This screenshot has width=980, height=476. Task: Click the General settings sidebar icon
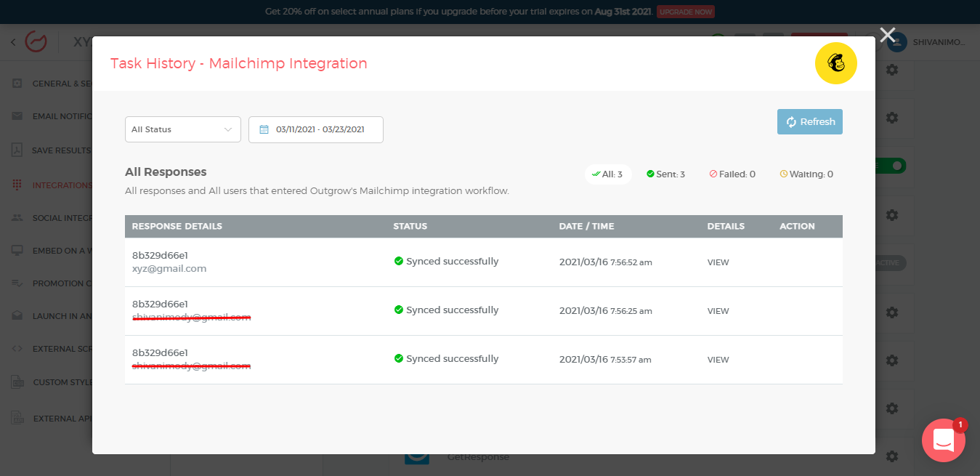coord(17,84)
